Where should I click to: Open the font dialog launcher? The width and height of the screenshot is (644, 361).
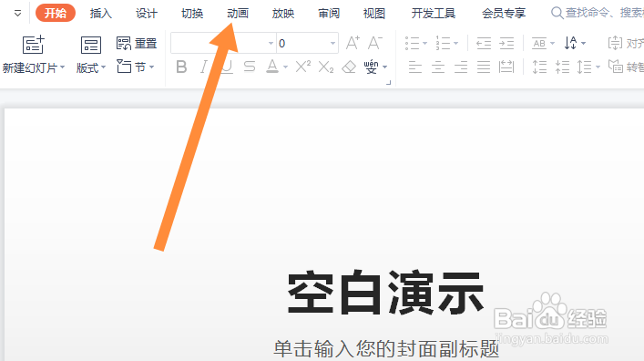tap(389, 83)
